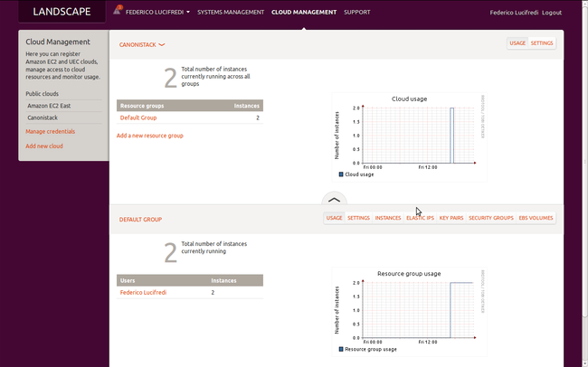Open the Instances tab for Default Group
588x367 pixels.
tap(388, 218)
